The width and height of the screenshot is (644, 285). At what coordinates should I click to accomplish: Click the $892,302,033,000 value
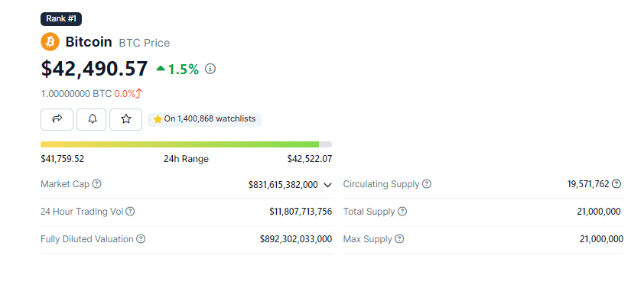296,238
